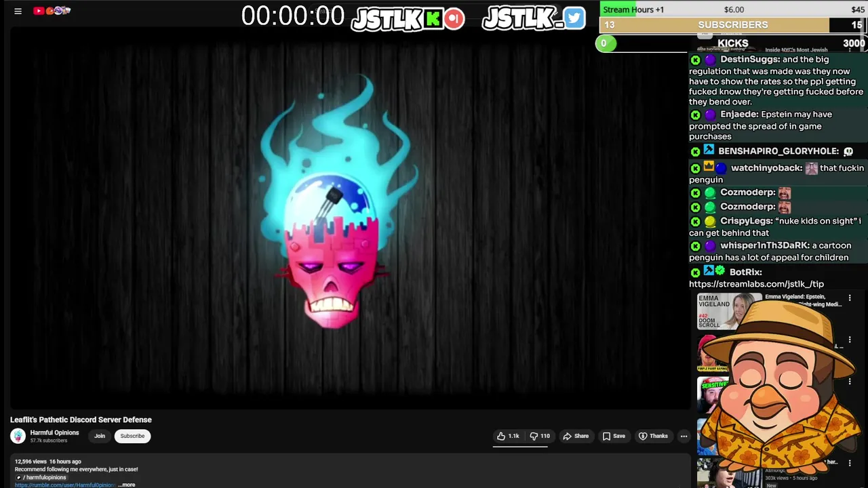This screenshot has width=868, height=488.
Task: Click the DestinSuggs username in chat
Action: tap(750, 59)
